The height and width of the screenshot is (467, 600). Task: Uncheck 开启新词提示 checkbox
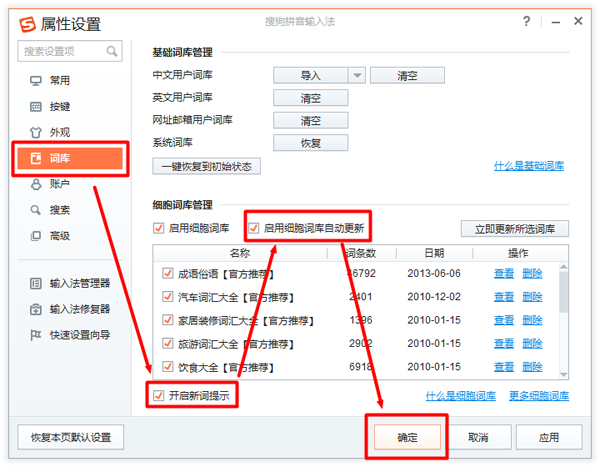tap(158, 395)
